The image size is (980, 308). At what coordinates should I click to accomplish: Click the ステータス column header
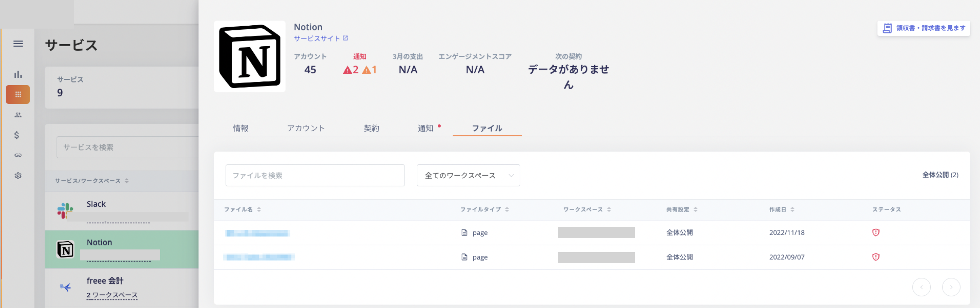[886, 209]
